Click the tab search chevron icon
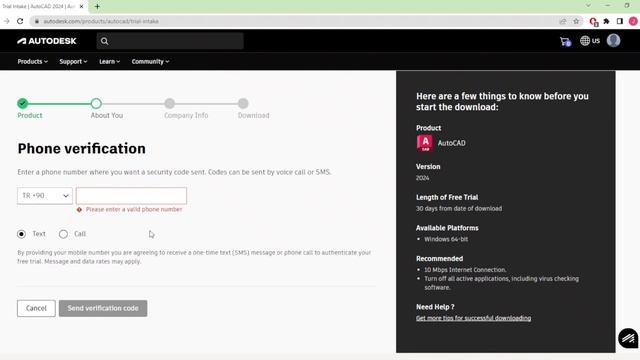 [x=588, y=6]
